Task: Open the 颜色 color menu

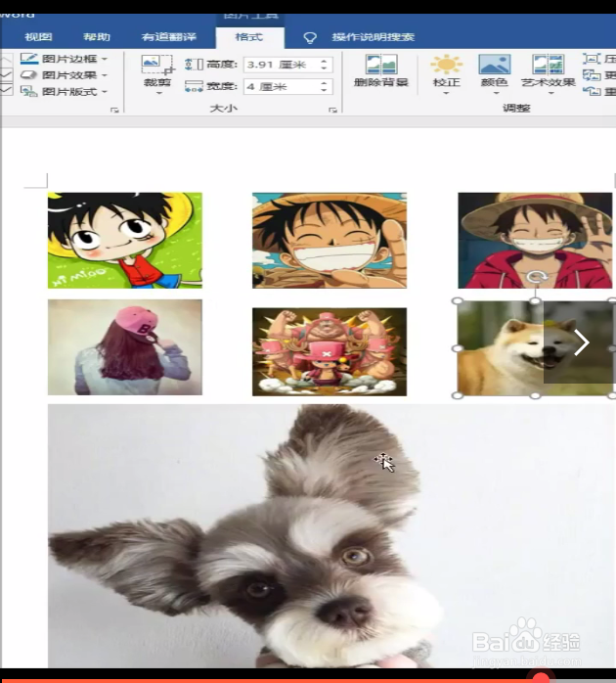Action: click(495, 70)
